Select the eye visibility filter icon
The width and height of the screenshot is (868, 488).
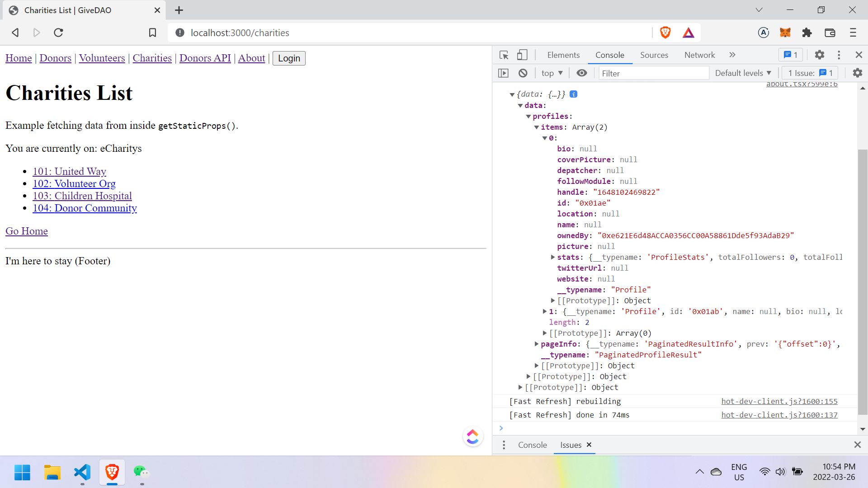pyautogui.click(x=582, y=73)
